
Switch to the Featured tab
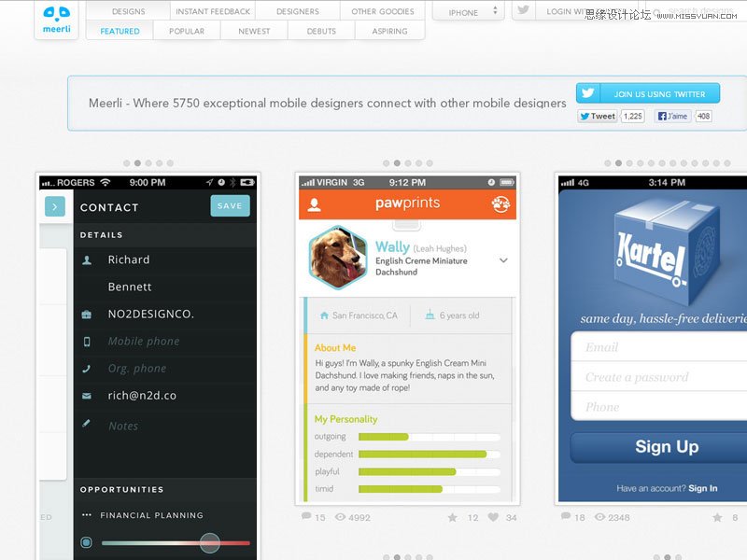[x=120, y=31]
